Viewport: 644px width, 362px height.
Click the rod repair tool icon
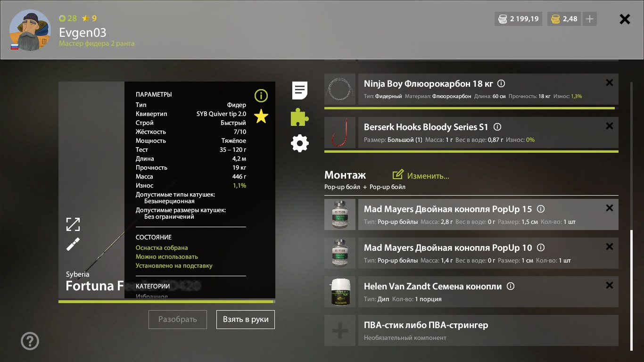[x=73, y=244]
